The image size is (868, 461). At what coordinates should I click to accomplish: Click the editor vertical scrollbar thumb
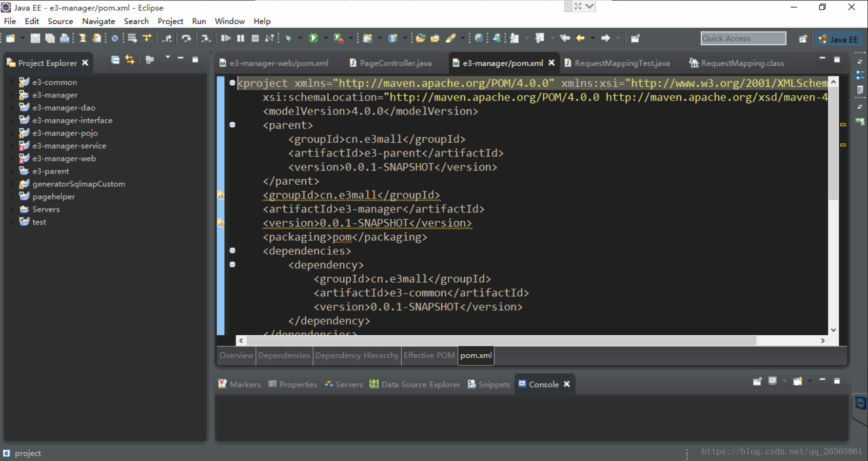point(833,144)
